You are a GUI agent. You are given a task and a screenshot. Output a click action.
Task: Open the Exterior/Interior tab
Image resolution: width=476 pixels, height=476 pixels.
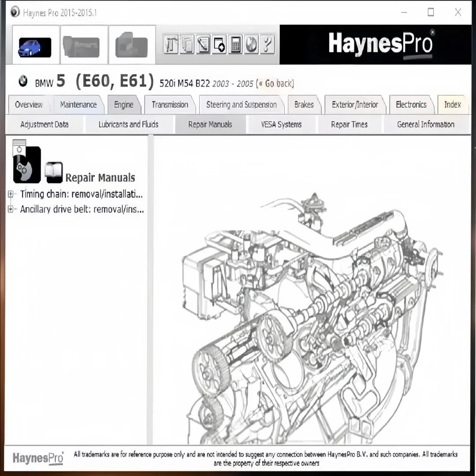(x=354, y=105)
